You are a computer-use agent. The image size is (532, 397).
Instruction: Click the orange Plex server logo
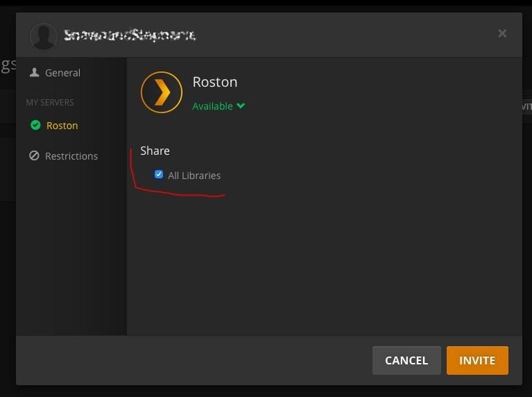point(161,92)
